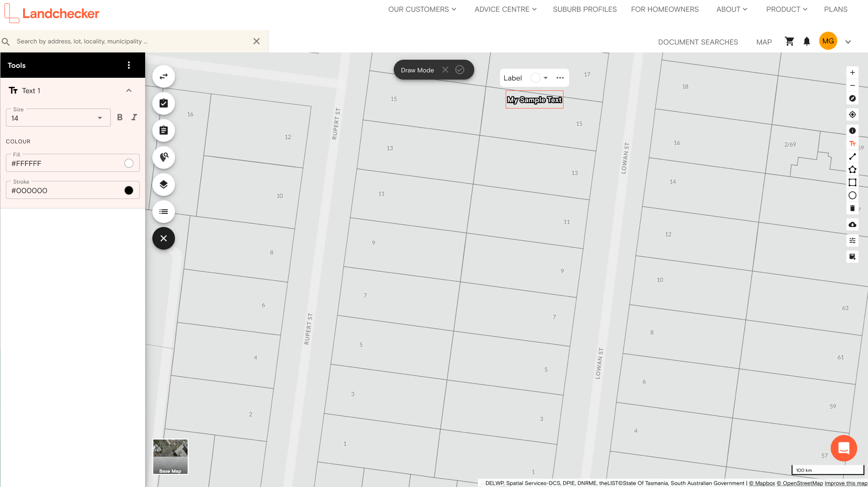The width and height of the screenshot is (868, 487).
Task: Open the OpenStreetMap attribution link
Action: point(800,483)
